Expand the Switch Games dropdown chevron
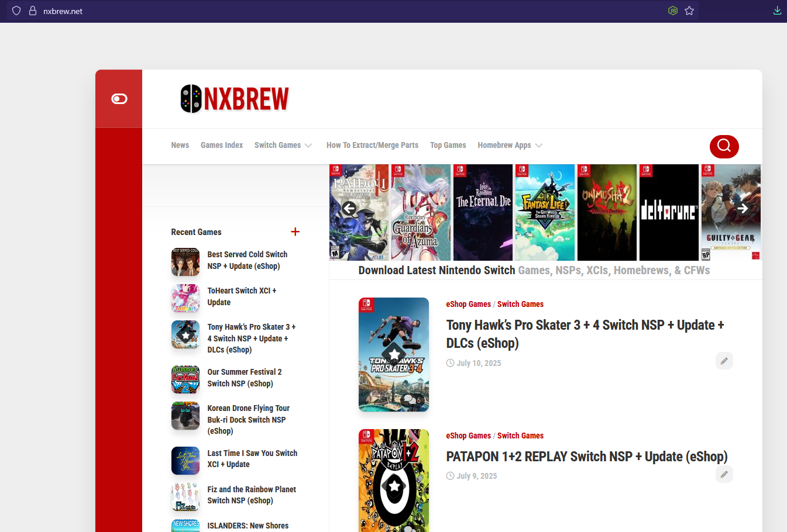 click(308, 146)
